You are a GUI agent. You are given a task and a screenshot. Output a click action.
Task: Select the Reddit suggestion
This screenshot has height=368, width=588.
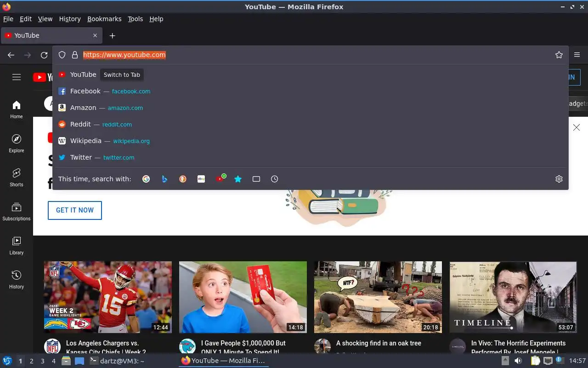pyautogui.click(x=311, y=124)
